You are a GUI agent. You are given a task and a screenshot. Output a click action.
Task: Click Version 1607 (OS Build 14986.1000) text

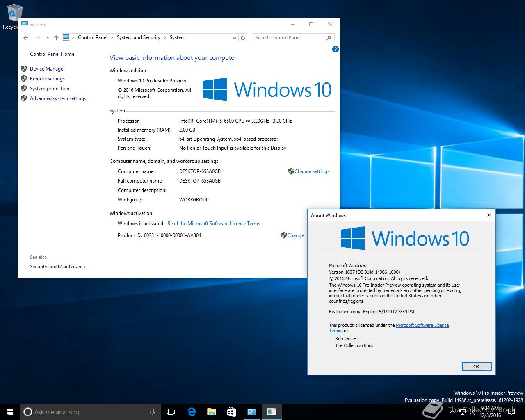point(364,272)
